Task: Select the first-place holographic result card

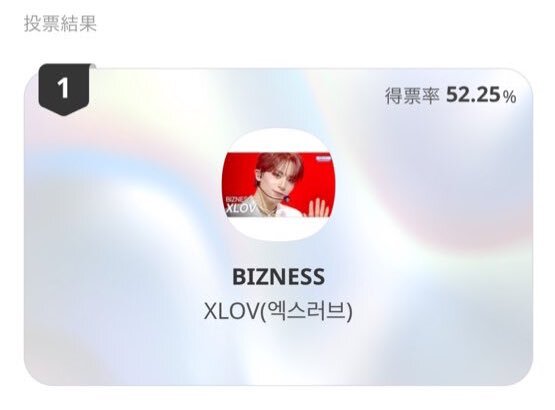Action: [x=278, y=227]
